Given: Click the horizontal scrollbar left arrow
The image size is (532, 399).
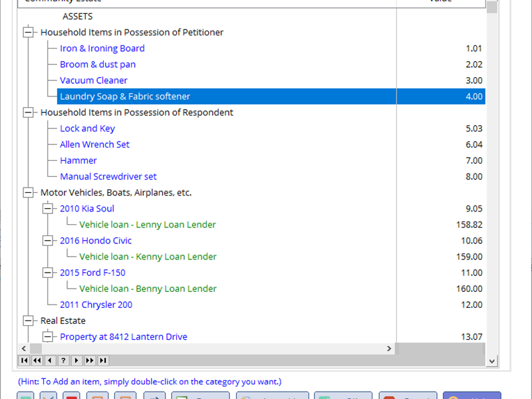Looking at the screenshot, I should (24, 348).
